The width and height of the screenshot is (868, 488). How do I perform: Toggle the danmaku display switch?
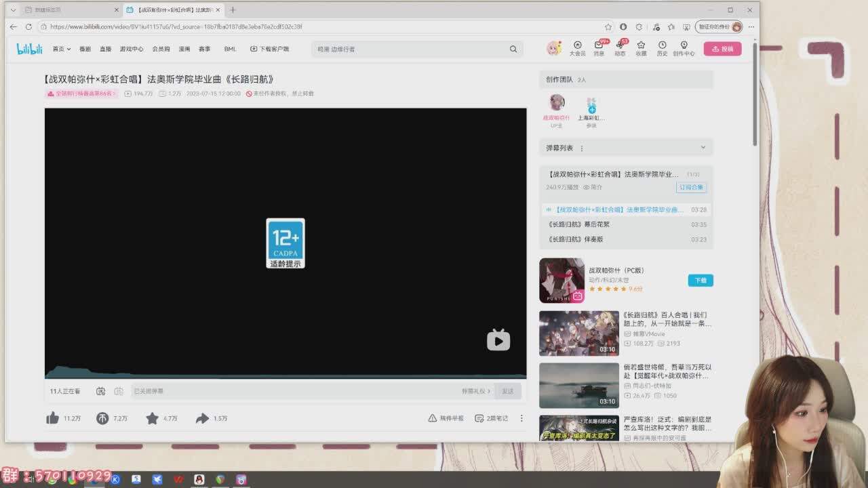point(100,391)
